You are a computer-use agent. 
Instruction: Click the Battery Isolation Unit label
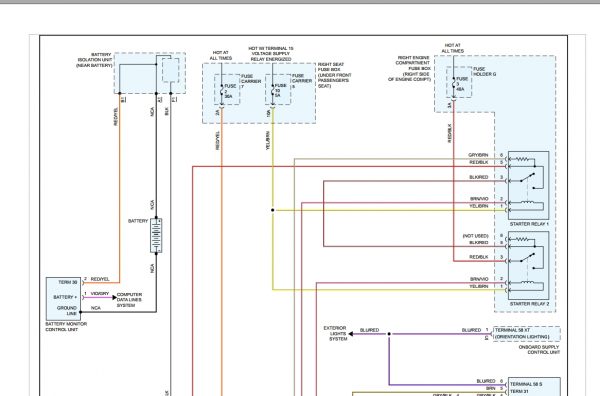coord(95,60)
